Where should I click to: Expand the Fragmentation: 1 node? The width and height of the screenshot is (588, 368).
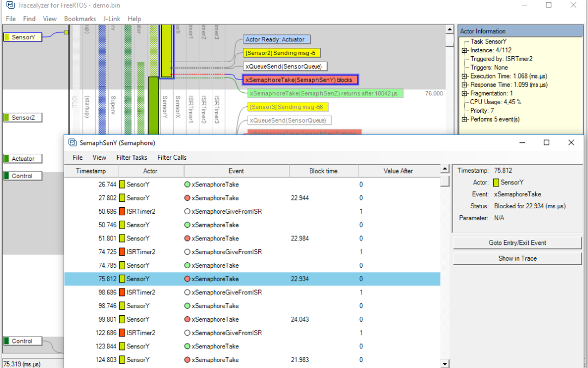point(464,94)
